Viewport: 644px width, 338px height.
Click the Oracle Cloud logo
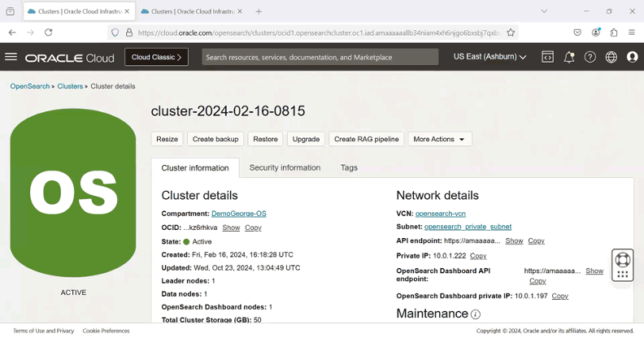coord(69,58)
